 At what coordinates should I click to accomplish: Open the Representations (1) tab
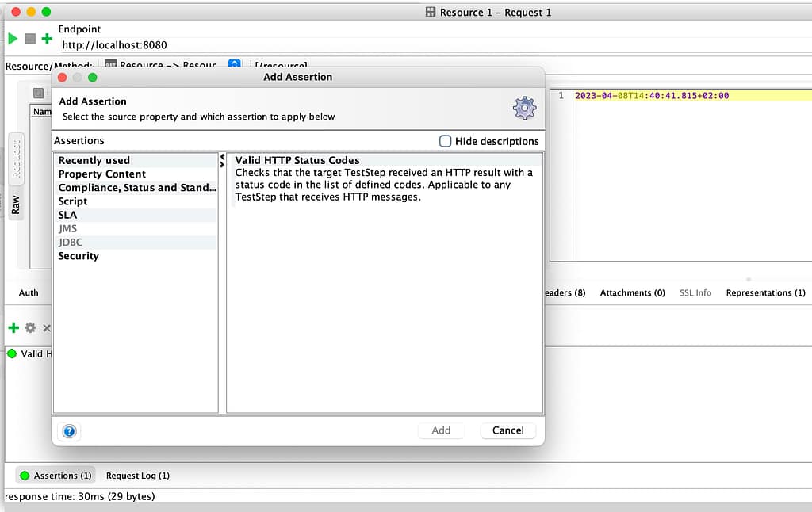click(x=764, y=292)
